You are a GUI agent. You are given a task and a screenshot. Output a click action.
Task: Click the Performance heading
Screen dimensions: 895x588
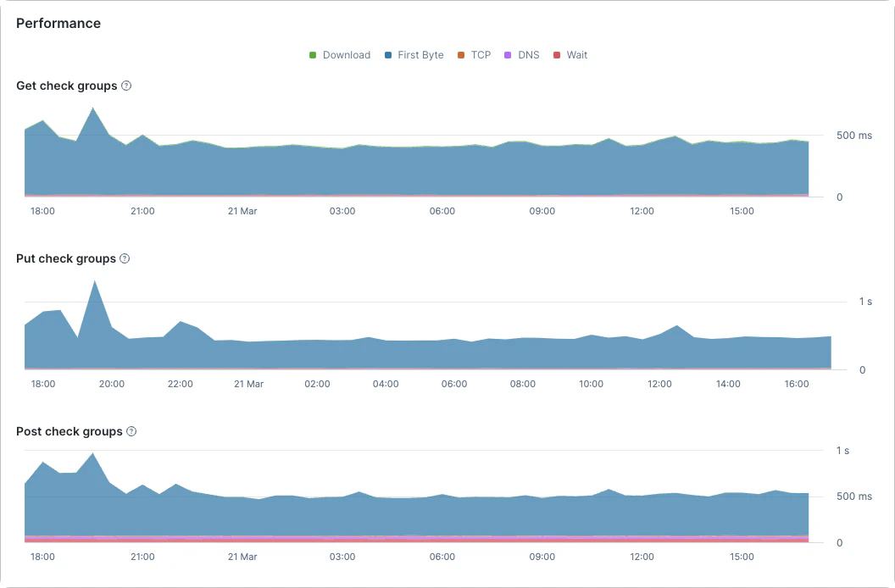(x=58, y=23)
